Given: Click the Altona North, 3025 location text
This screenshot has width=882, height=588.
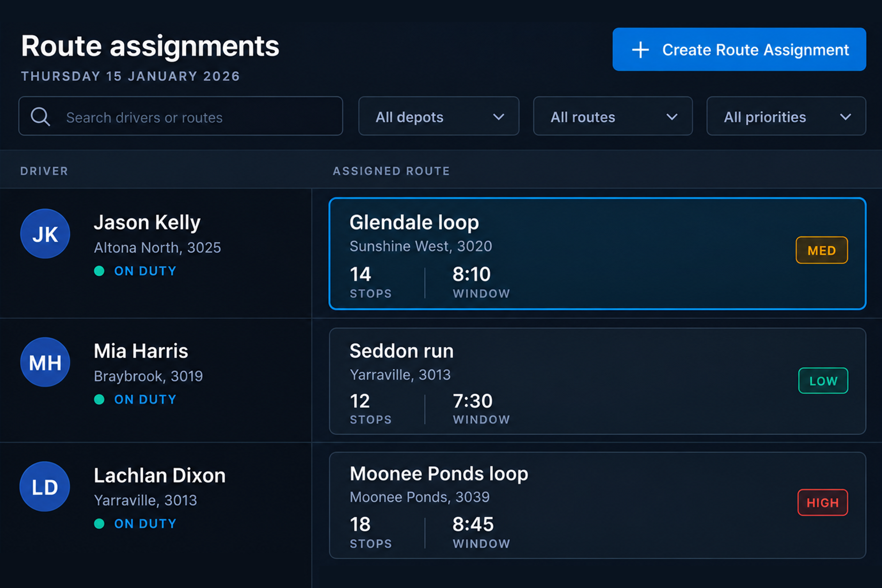Looking at the screenshot, I should tap(158, 248).
